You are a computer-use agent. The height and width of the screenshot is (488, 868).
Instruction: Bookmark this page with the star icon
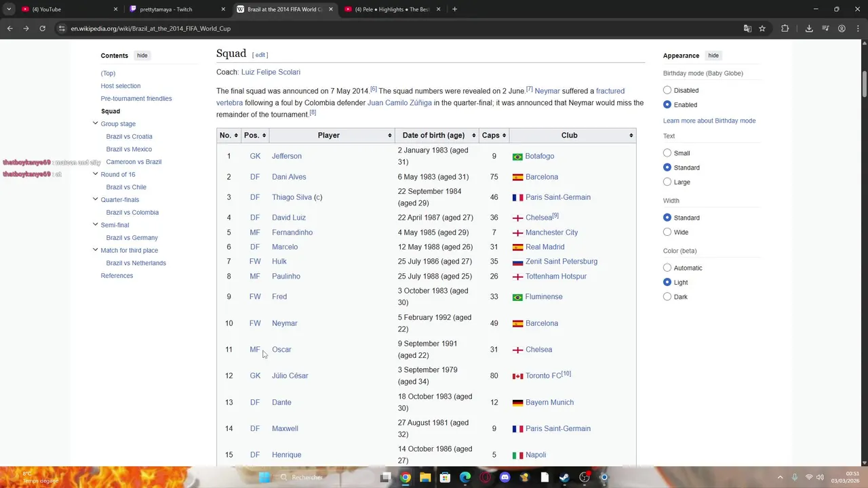pos(762,28)
